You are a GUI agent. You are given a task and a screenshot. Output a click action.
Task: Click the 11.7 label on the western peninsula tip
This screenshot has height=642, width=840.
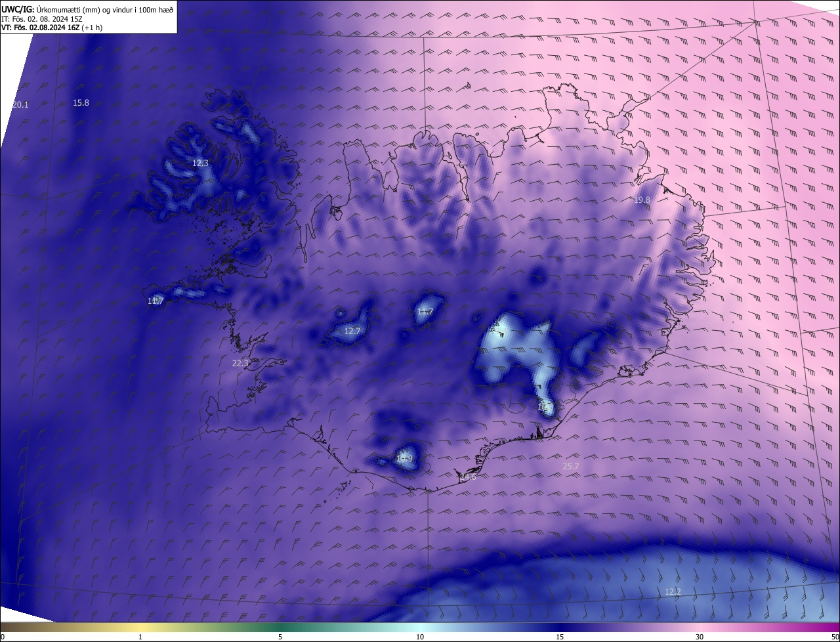click(x=155, y=301)
